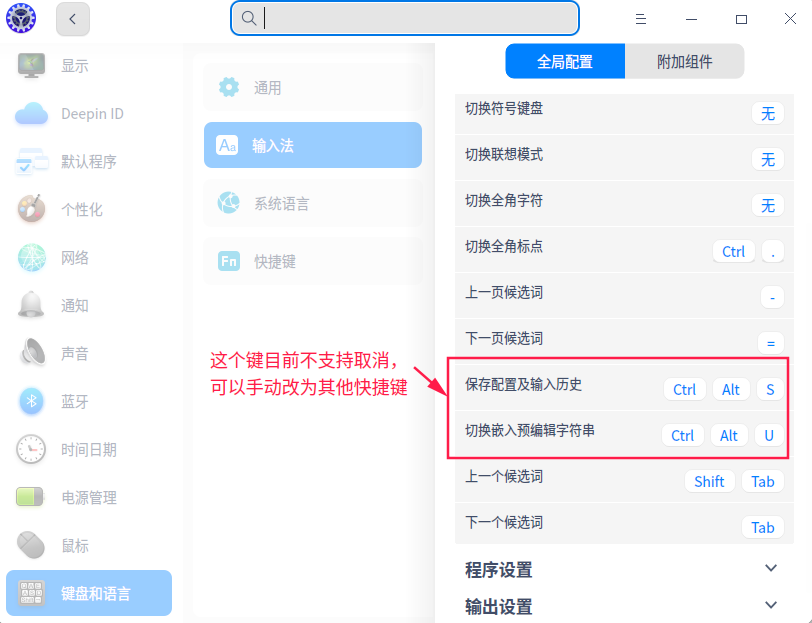Image resolution: width=812 pixels, height=623 pixels.
Task: Click Ctrl key of 切换嵌入预编辑字符串
Action: 683,436
